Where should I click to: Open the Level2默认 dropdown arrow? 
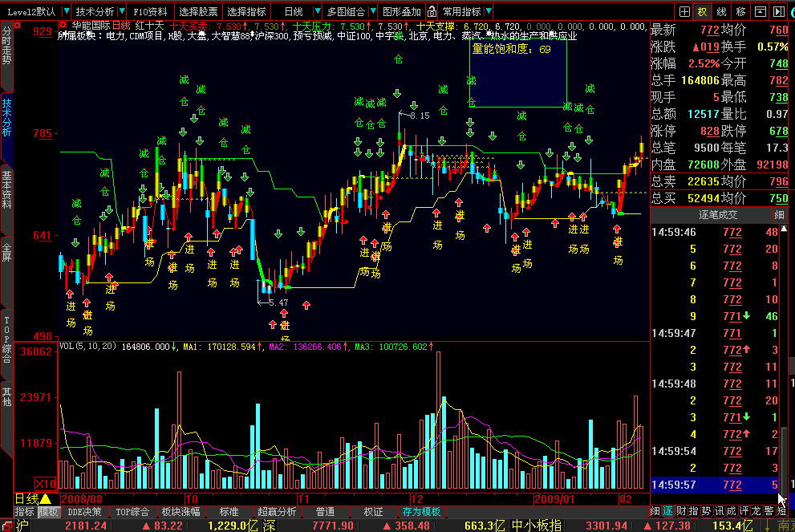pos(66,11)
